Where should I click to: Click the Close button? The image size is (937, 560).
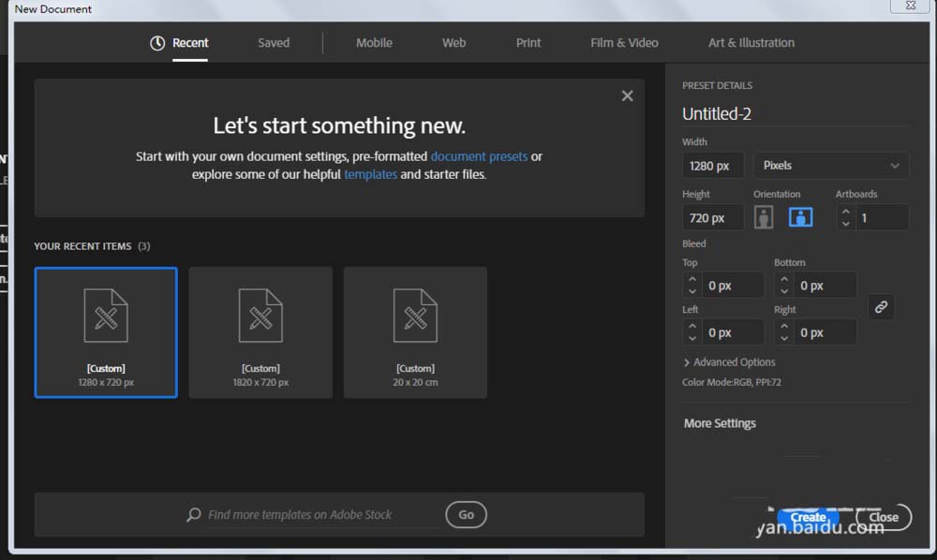tap(884, 517)
